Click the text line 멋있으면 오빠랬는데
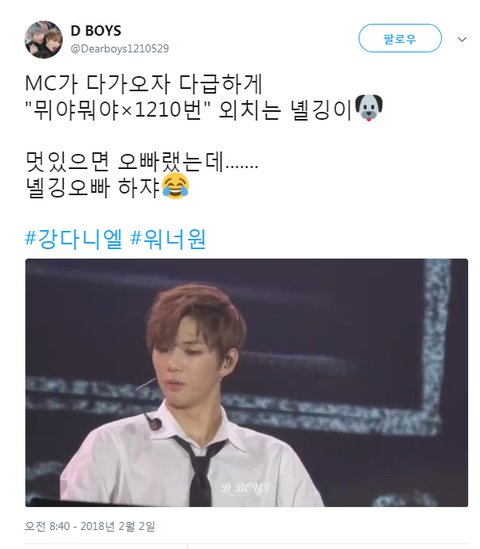The height and width of the screenshot is (549, 480). pos(142,162)
